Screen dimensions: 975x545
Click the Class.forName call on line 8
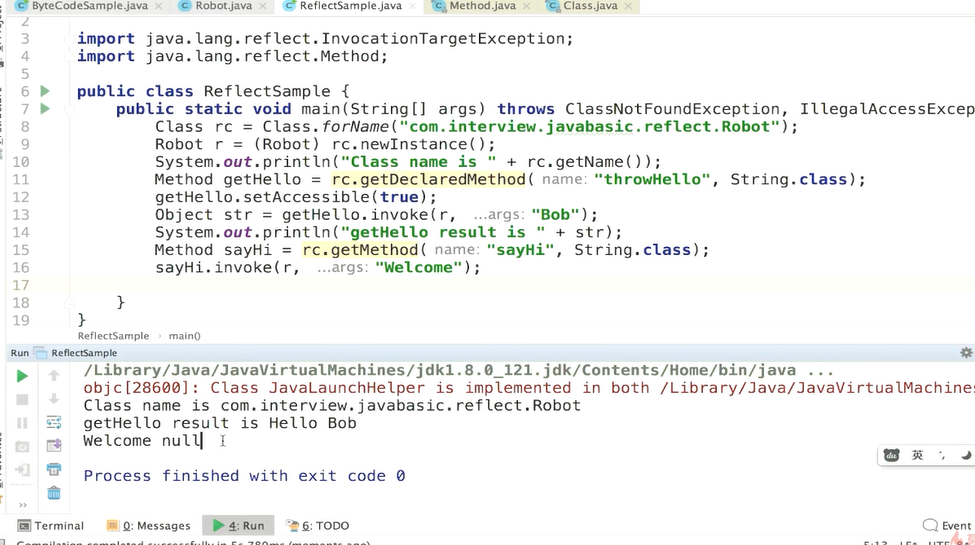pyautogui.click(x=325, y=127)
